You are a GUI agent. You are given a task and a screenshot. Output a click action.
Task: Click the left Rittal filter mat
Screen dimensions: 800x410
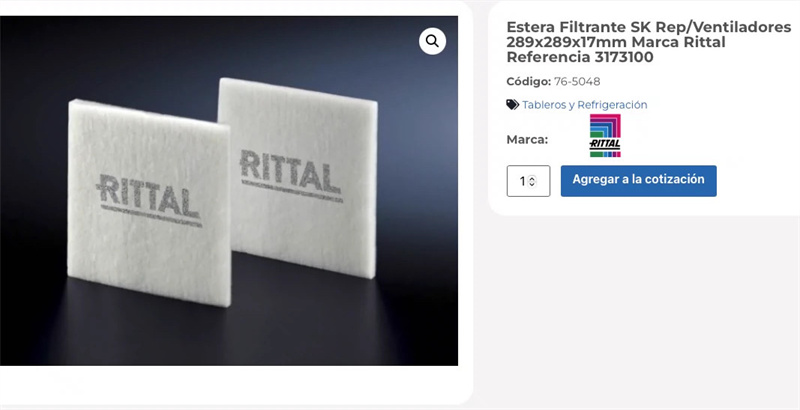click(x=149, y=202)
